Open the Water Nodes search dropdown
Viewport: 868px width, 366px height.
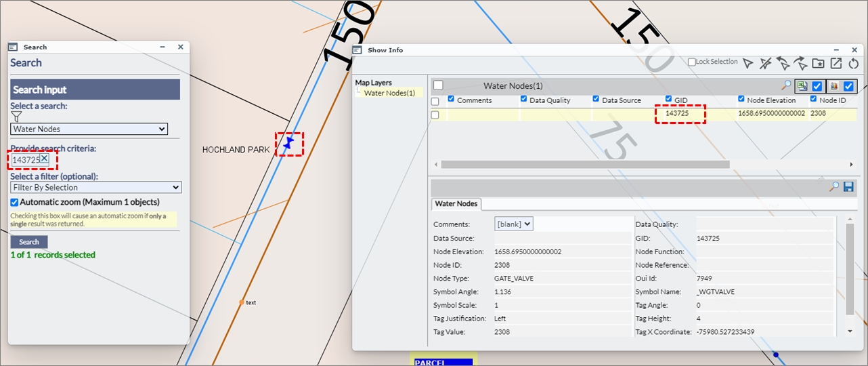pos(89,129)
